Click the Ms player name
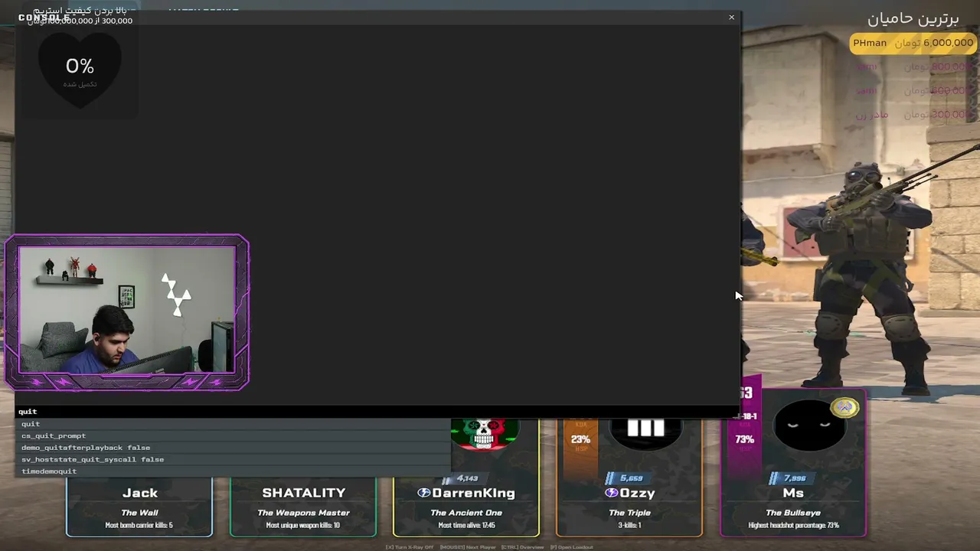The width and height of the screenshot is (980, 551). 793,493
